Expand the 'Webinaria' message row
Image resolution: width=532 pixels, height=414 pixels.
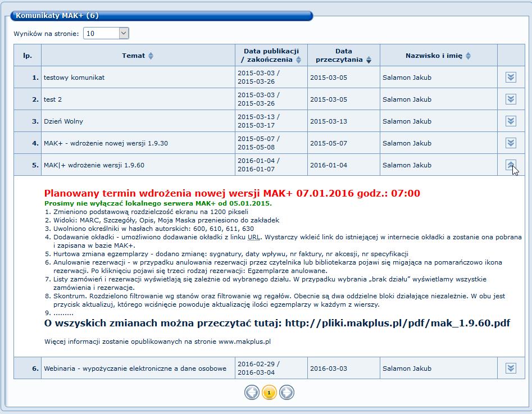tap(511, 368)
